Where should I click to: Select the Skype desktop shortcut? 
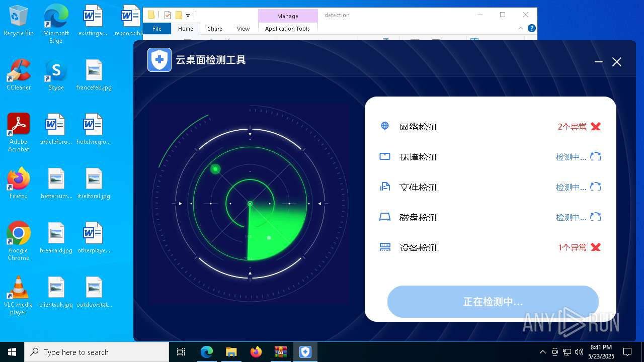point(56,74)
